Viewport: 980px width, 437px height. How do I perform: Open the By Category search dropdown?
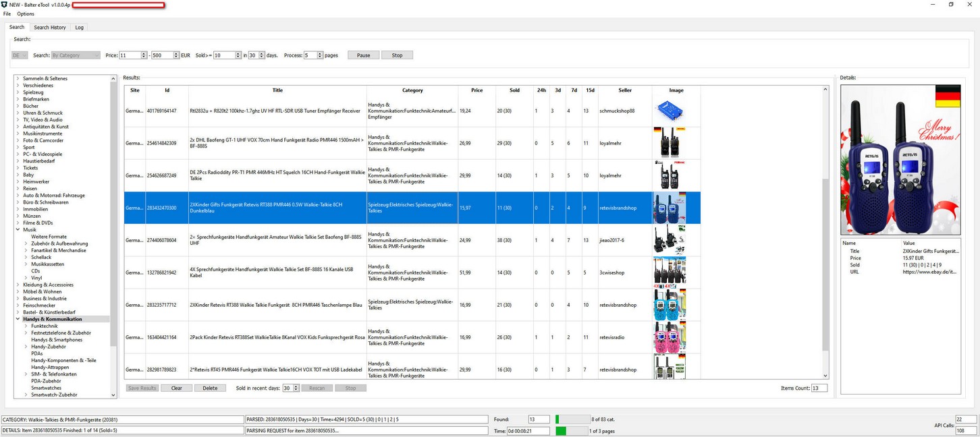tap(75, 55)
